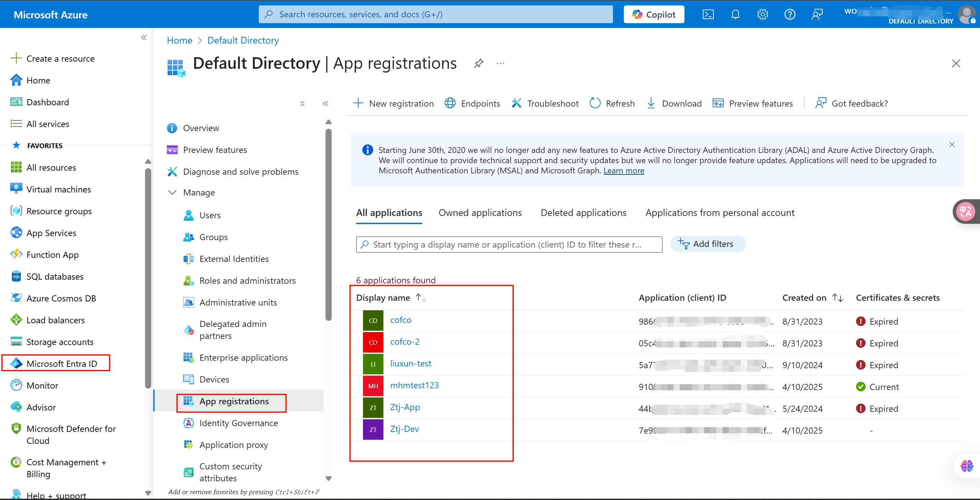Open SQL databases favorite
This screenshot has width=980, height=500.
tap(47, 276)
